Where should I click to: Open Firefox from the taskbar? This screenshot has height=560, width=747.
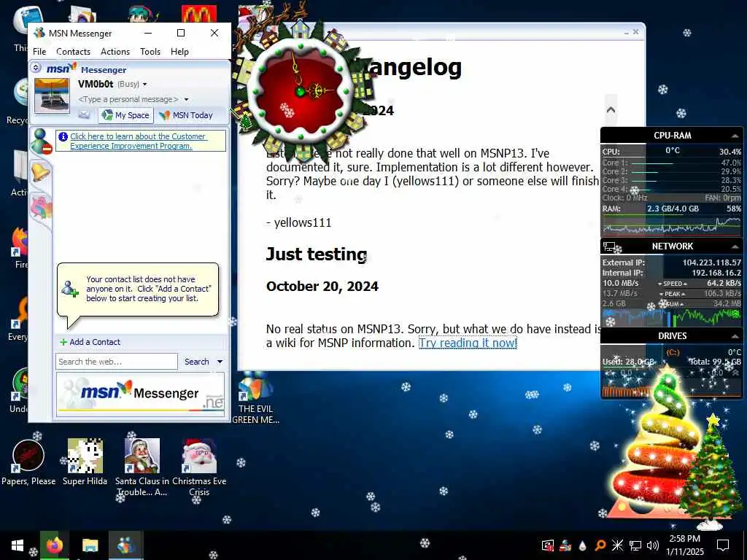pos(54,545)
